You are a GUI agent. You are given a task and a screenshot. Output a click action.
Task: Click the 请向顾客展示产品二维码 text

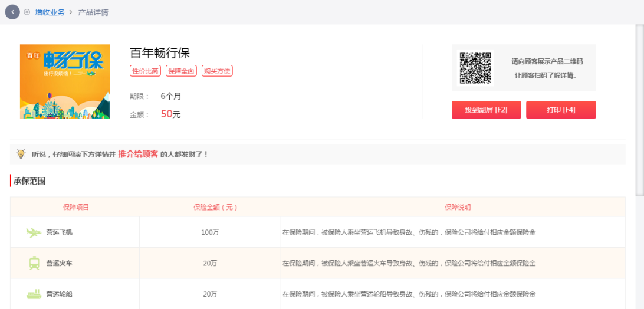click(x=547, y=62)
